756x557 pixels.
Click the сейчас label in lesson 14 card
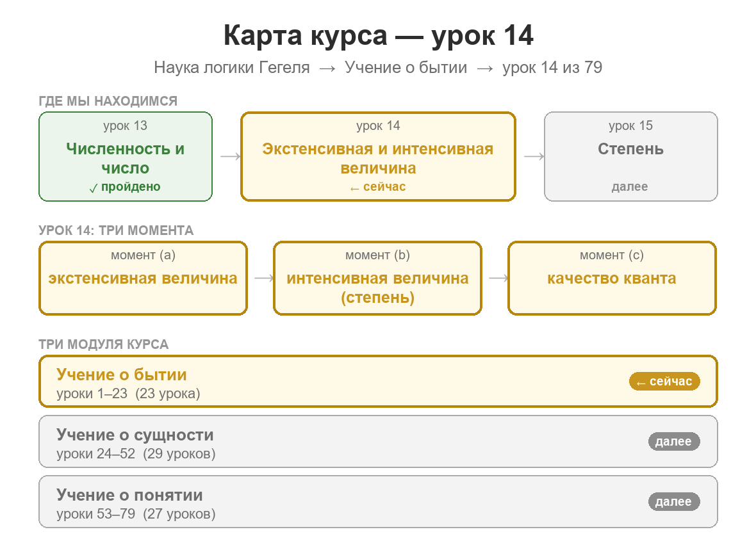point(378,187)
